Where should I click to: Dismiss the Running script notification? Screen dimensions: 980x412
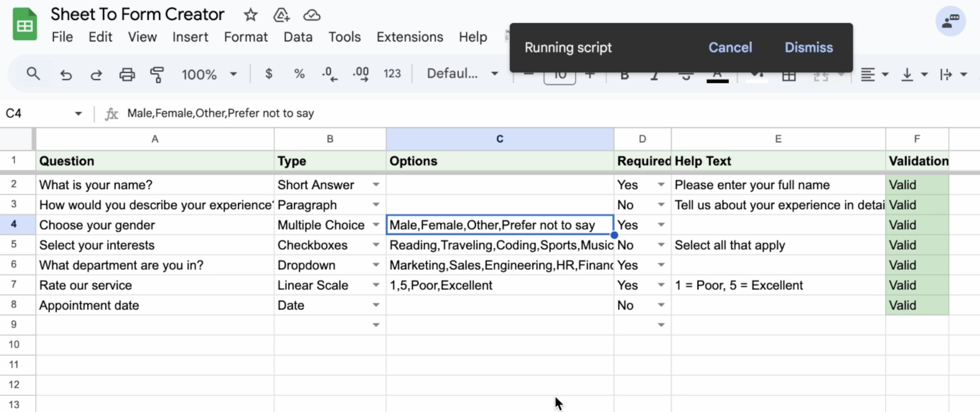[x=809, y=47]
